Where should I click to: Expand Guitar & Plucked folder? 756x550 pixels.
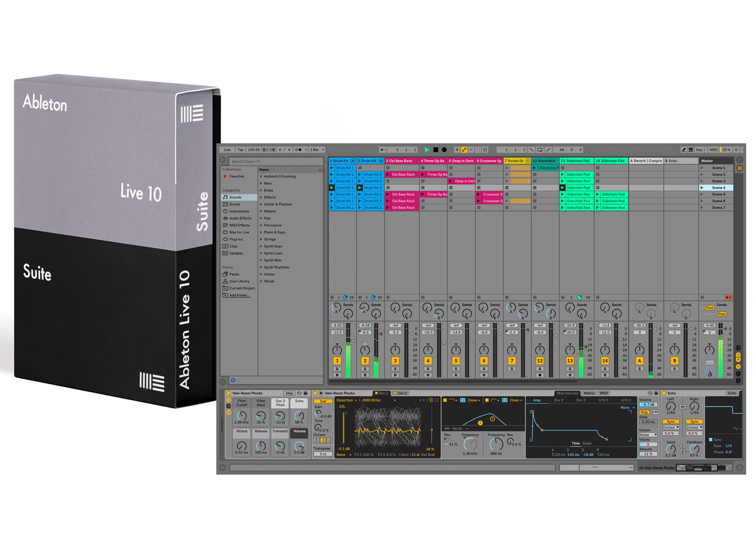coord(261,204)
